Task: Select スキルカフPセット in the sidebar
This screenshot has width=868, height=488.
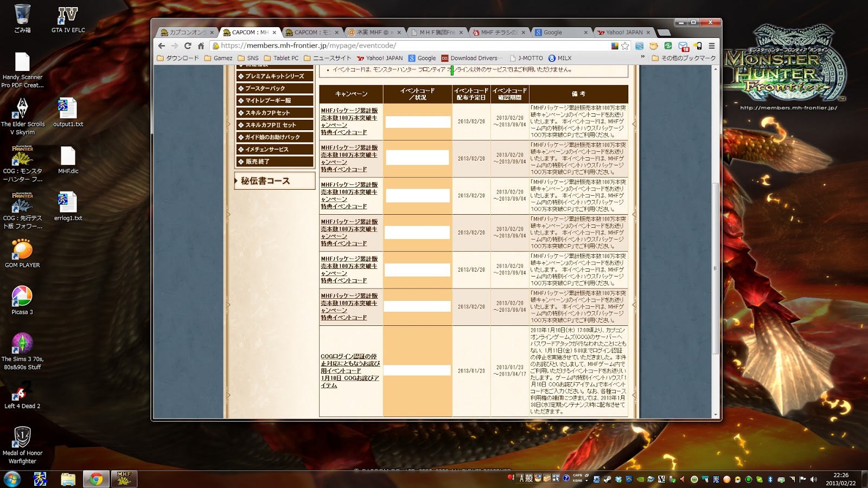Action: click(275, 113)
